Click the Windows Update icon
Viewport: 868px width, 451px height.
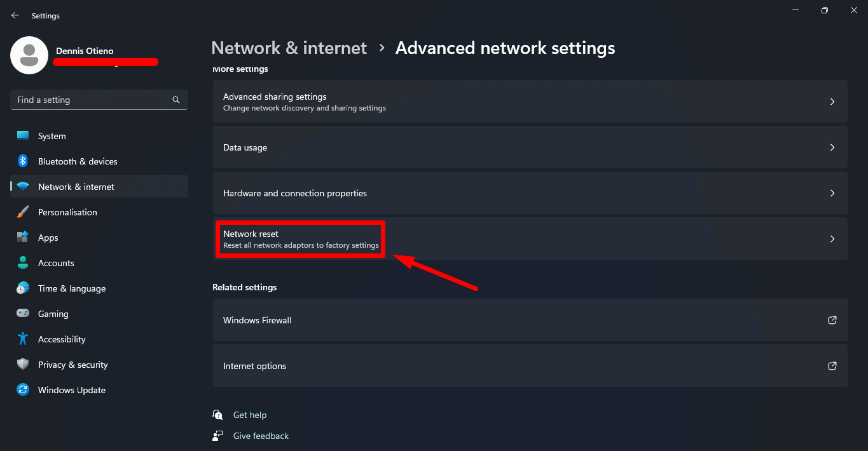(x=23, y=389)
